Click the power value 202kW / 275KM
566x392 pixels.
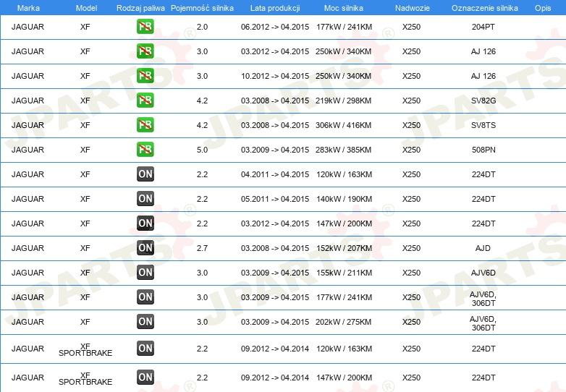[x=343, y=322]
